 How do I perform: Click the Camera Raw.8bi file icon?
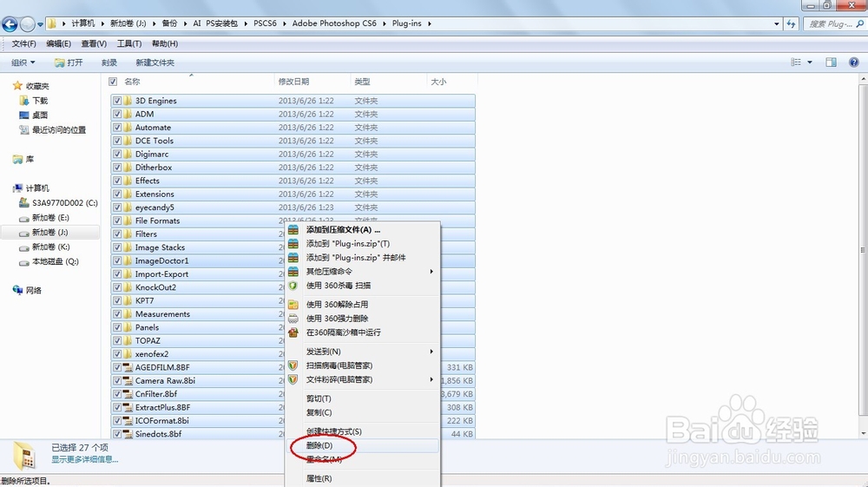click(128, 381)
